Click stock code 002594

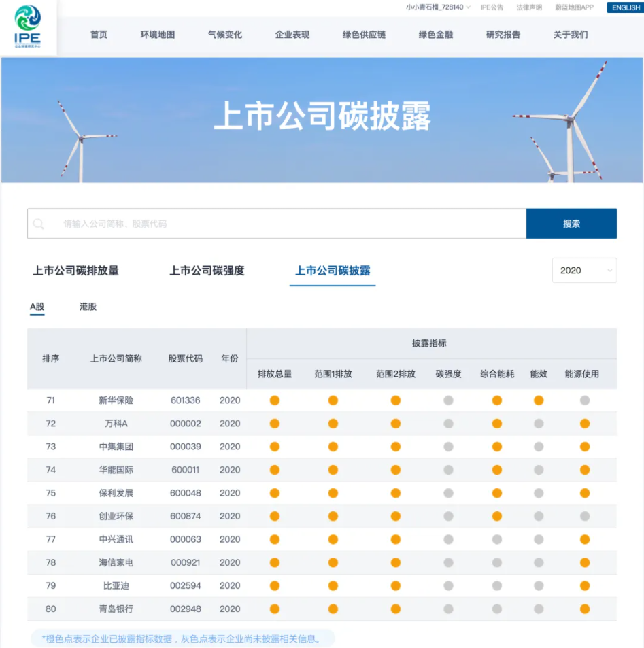pos(186,585)
